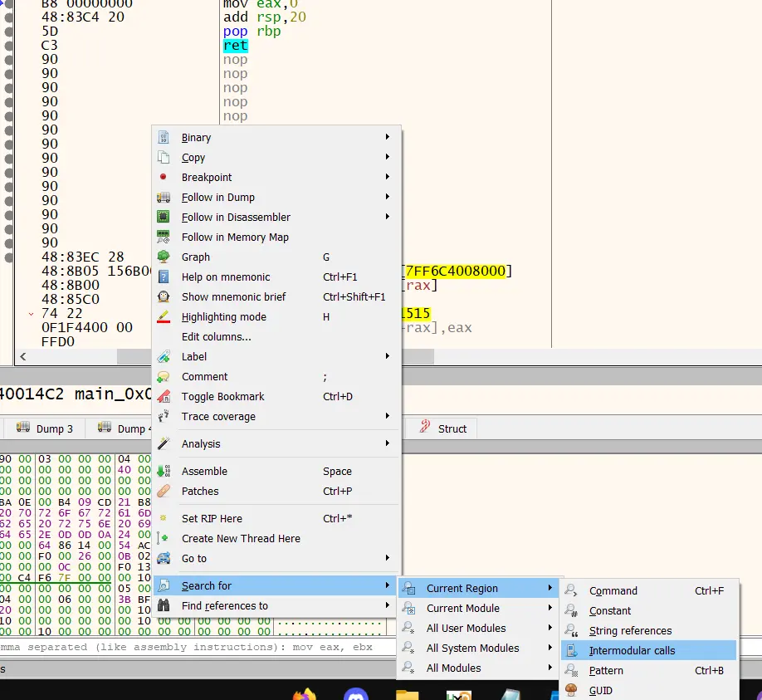Click the Follow in Memory Map icon
The image size is (762, 700).
pos(164,237)
